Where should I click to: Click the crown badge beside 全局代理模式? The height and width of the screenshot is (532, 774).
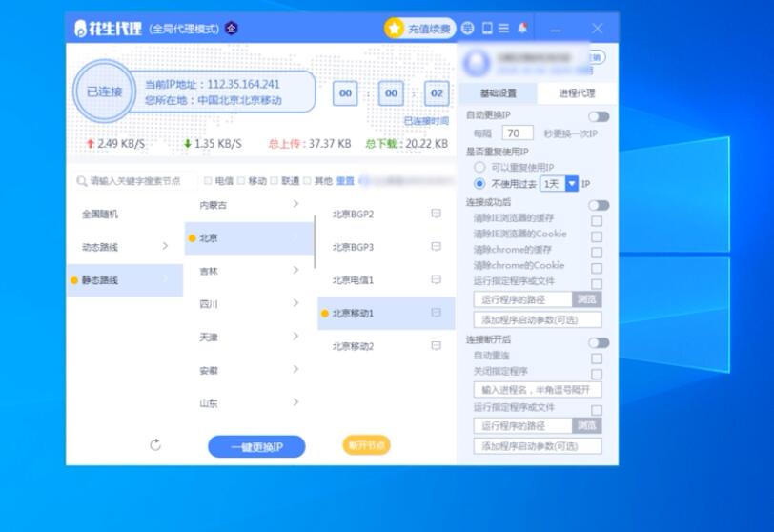click(x=231, y=29)
